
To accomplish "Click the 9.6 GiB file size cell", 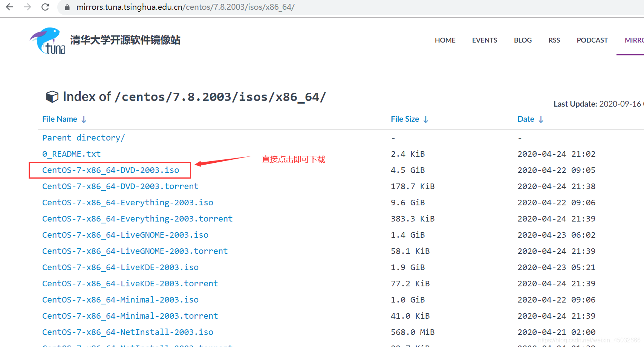I will (x=408, y=203).
